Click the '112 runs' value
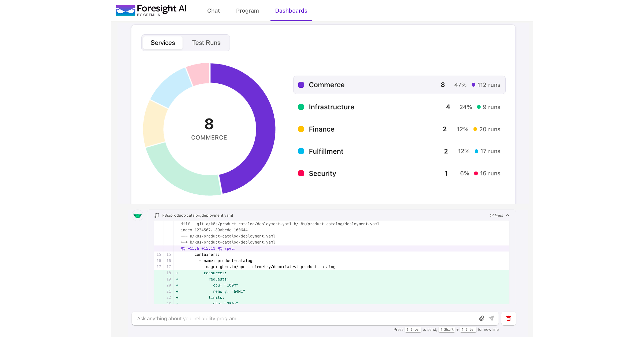644x337 pixels. click(488, 85)
